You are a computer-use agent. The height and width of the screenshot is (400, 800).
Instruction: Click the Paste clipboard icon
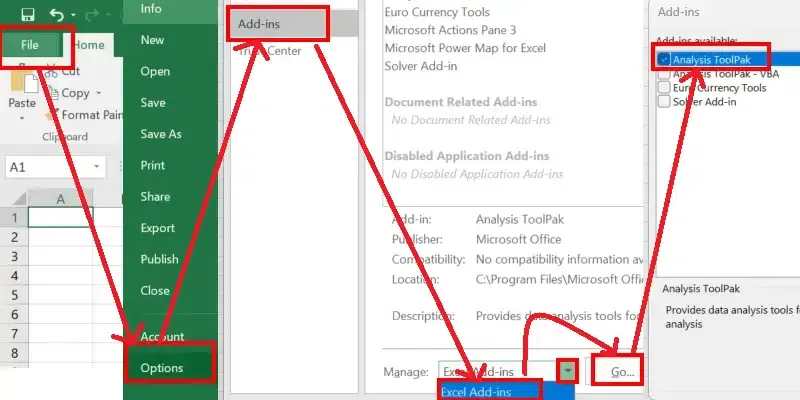(23, 81)
